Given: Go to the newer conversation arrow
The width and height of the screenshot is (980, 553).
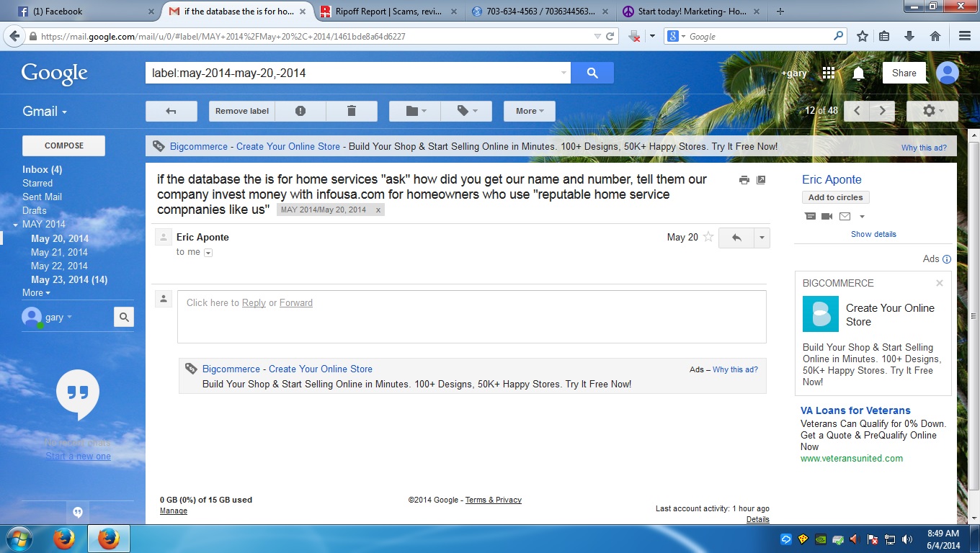Looking at the screenshot, I should [x=857, y=111].
